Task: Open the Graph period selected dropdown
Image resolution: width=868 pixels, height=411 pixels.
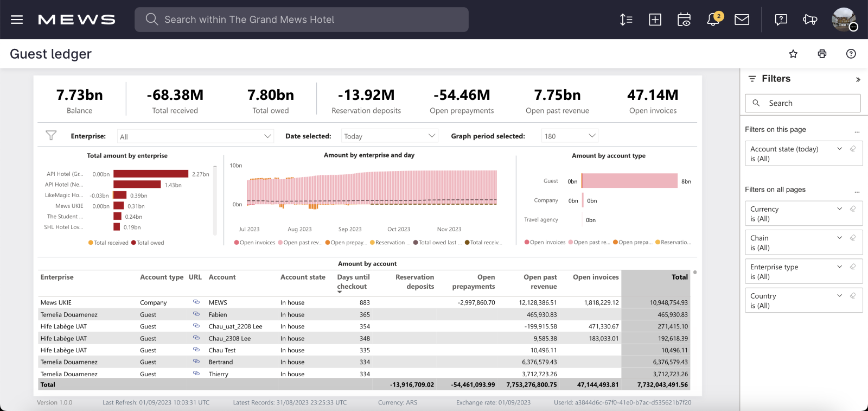Action: point(570,136)
